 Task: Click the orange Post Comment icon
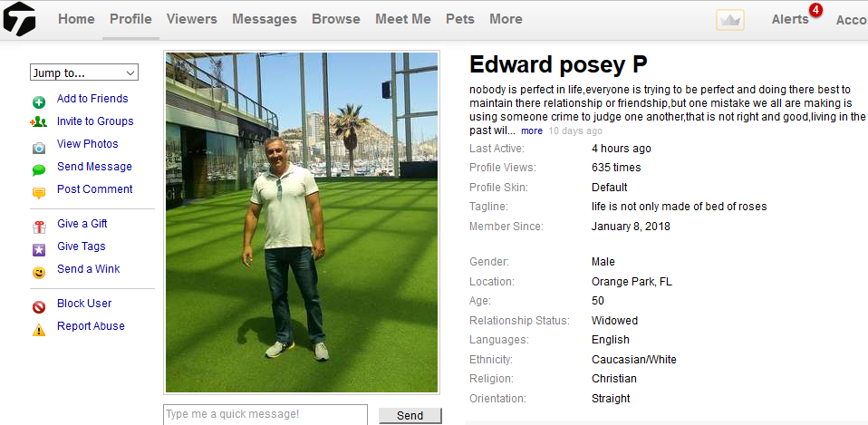39,193
